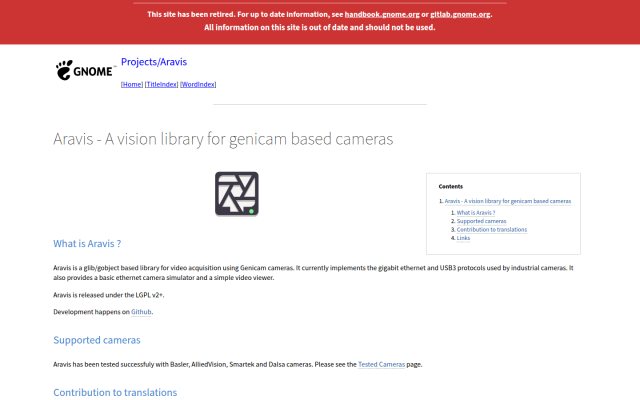
Task: Select 'What is Aravis ?' in Contents box
Action: (476, 213)
